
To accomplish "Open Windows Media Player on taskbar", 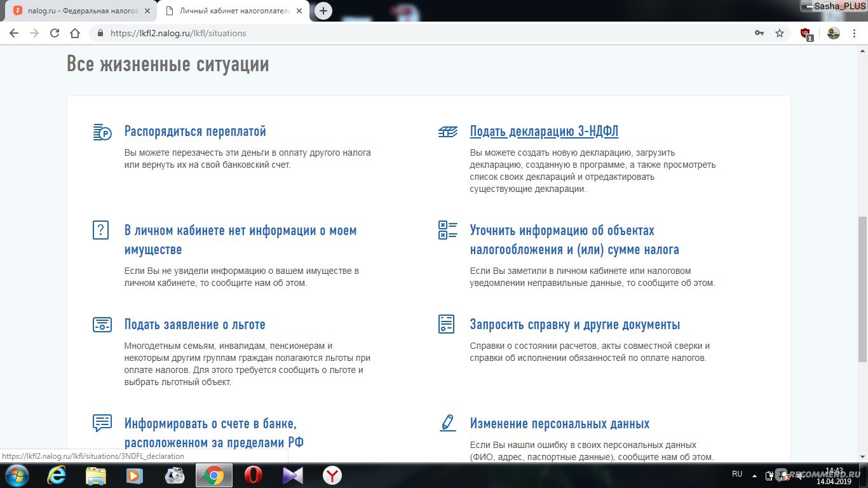I will [135, 475].
